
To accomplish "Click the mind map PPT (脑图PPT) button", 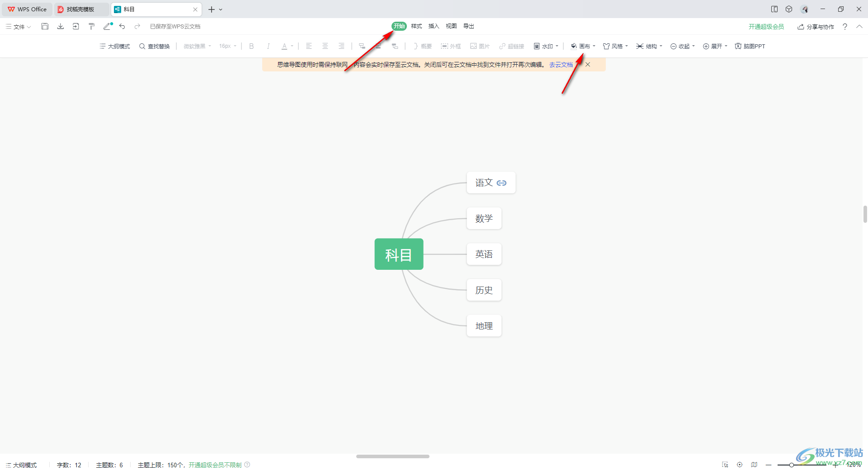I will click(x=750, y=46).
